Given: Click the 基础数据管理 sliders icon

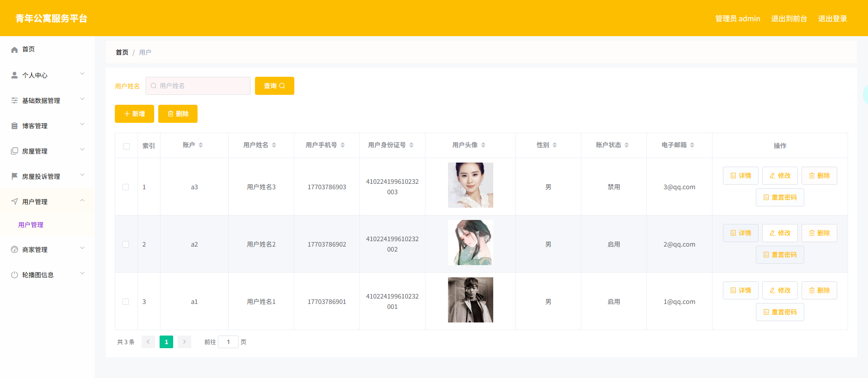Looking at the screenshot, I should [x=14, y=100].
